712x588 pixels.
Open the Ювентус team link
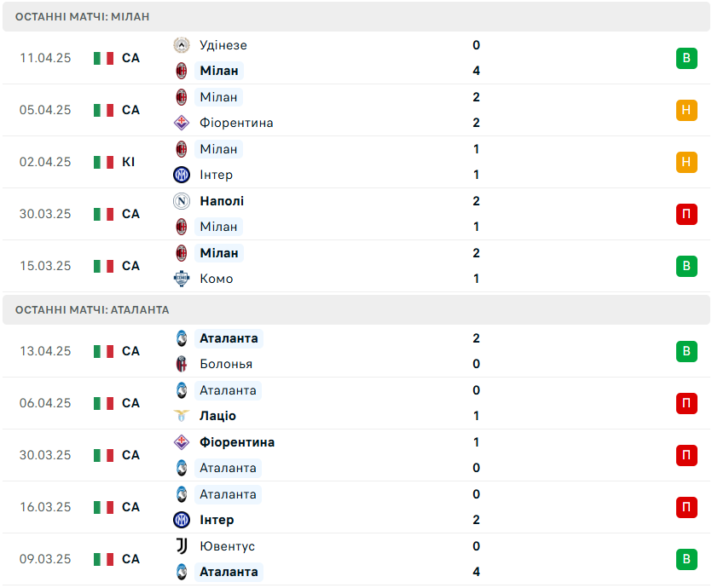pyautogui.click(x=227, y=545)
